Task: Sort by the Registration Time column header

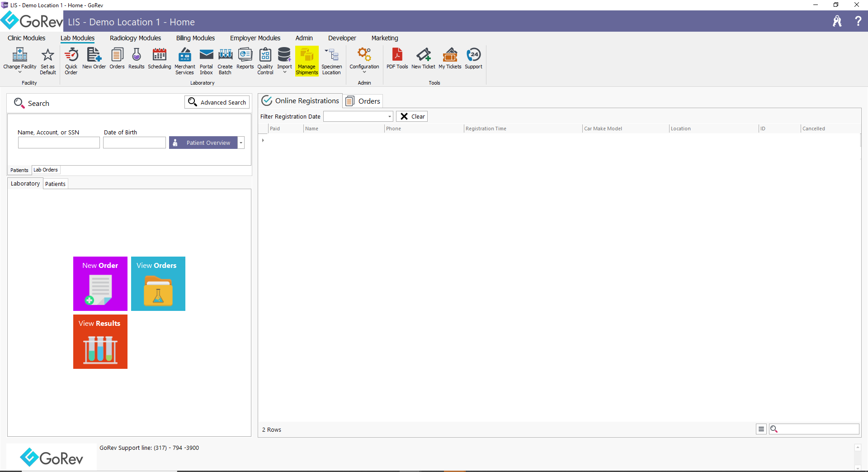Action: coord(523,129)
